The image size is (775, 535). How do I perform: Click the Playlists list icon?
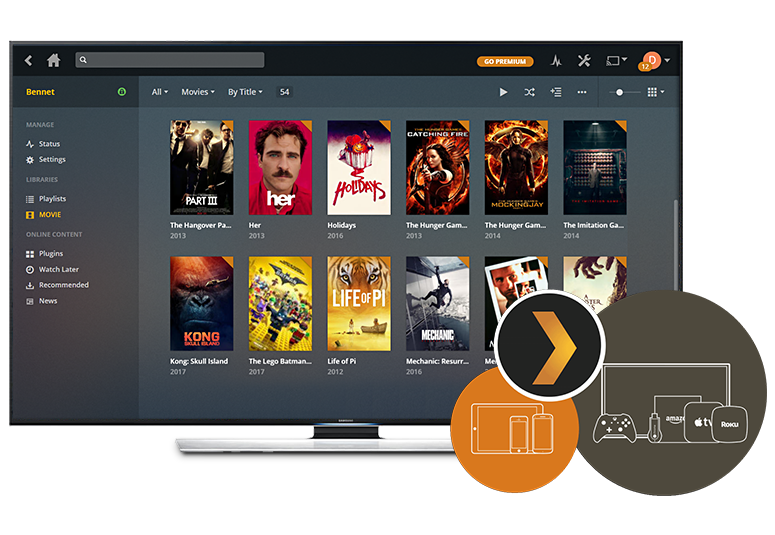coord(30,199)
